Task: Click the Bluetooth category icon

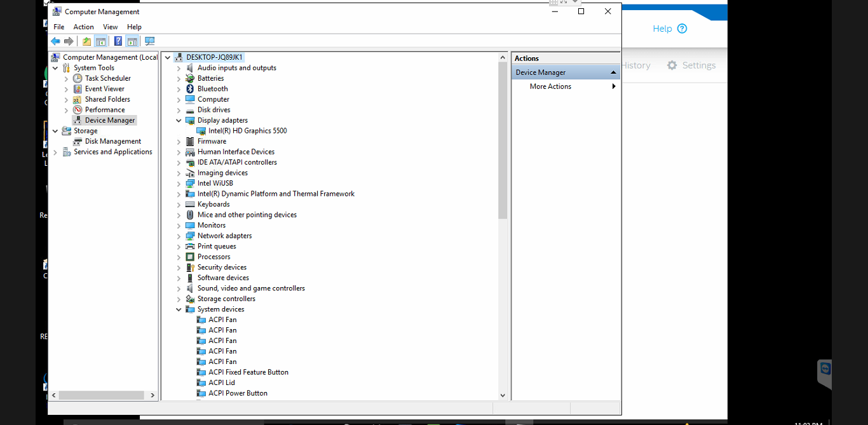Action: [190, 89]
